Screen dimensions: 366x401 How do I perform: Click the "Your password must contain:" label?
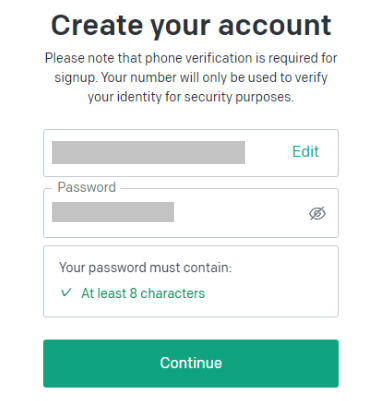coord(145,268)
